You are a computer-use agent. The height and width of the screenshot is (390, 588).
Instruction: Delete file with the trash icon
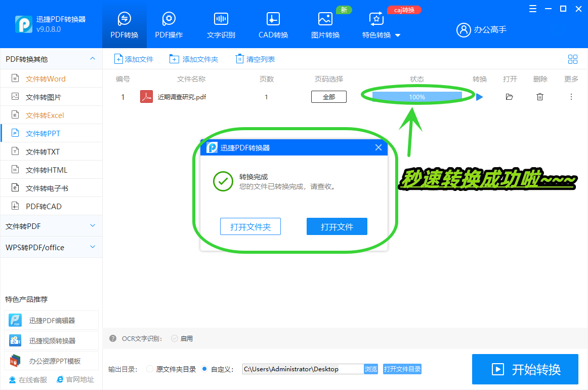pyautogui.click(x=539, y=97)
